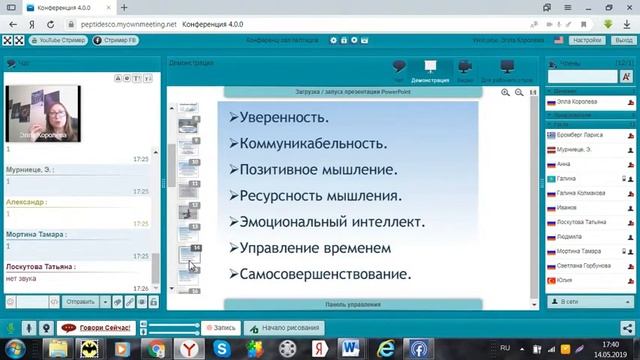Click the Выход button
Viewport: 640px width, 360px height.
pos(623,40)
